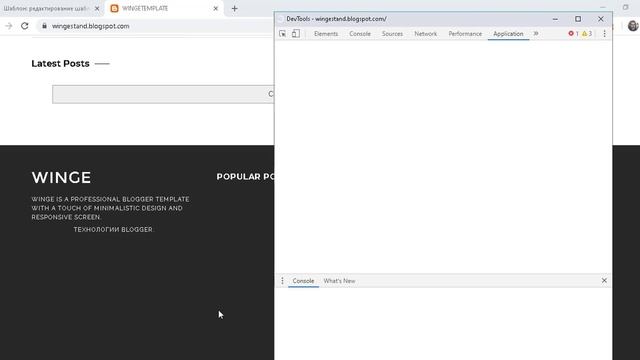
Task: Expand more DevTools tabs chevron
Action: [x=536, y=34]
